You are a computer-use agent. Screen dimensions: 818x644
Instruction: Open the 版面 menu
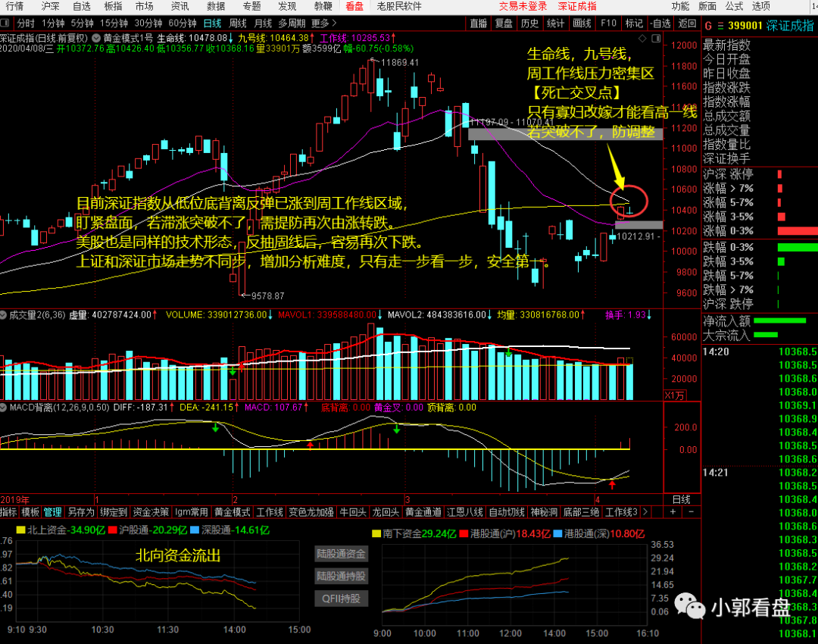(707, 6)
